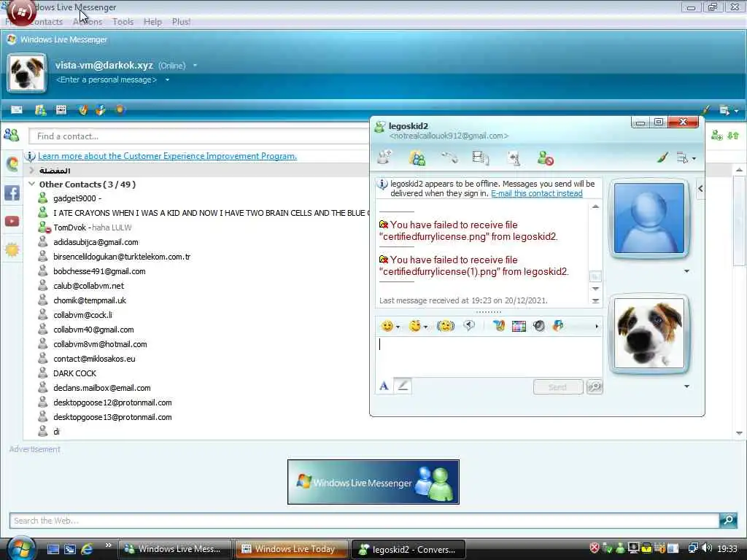Open the emoticons smiley picker
The image size is (747, 560).
(387, 326)
